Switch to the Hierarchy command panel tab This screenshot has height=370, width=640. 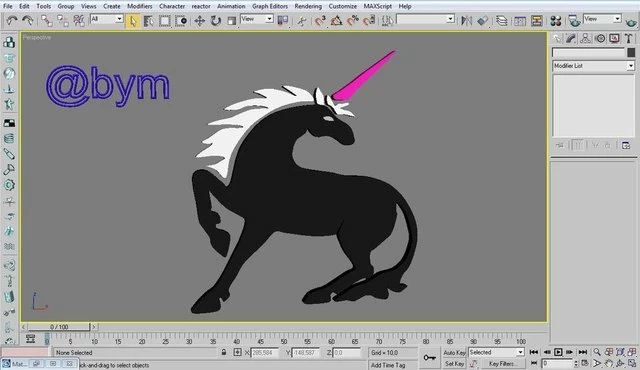pos(585,38)
